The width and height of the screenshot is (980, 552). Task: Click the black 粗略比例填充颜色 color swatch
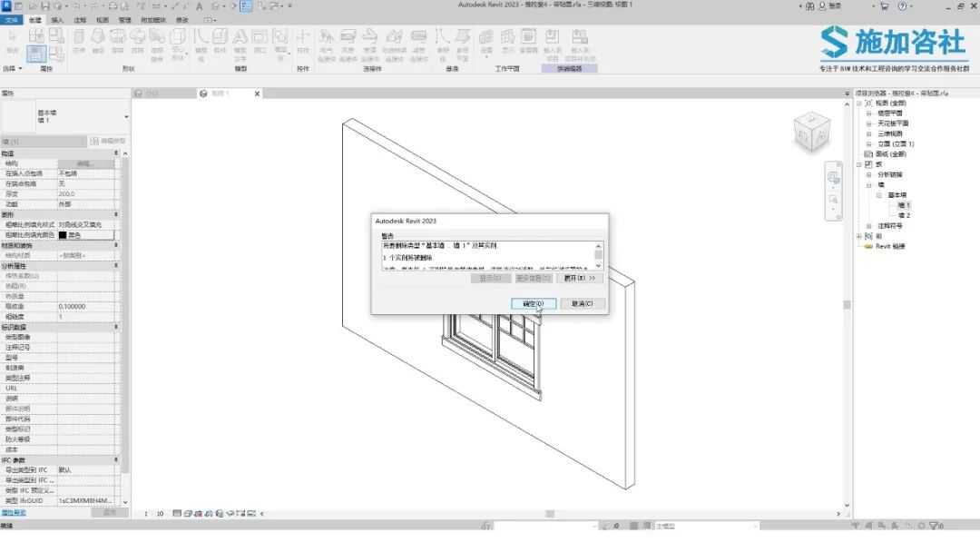coord(64,235)
